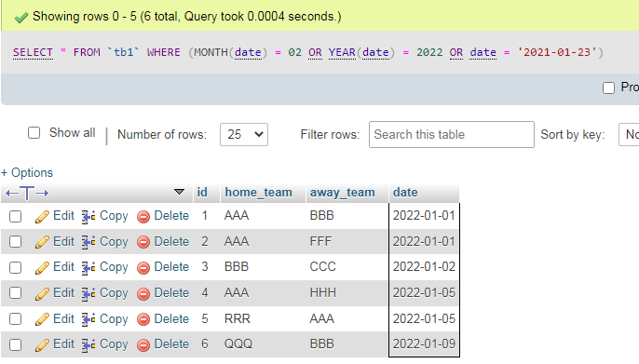Open the Sort by key dropdown
Screen dimensions: 639x364
click(x=629, y=134)
